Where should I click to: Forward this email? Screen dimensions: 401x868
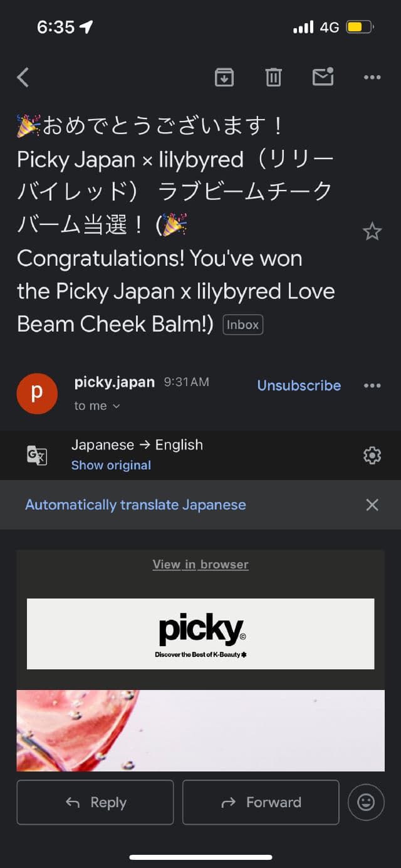coord(261,802)
